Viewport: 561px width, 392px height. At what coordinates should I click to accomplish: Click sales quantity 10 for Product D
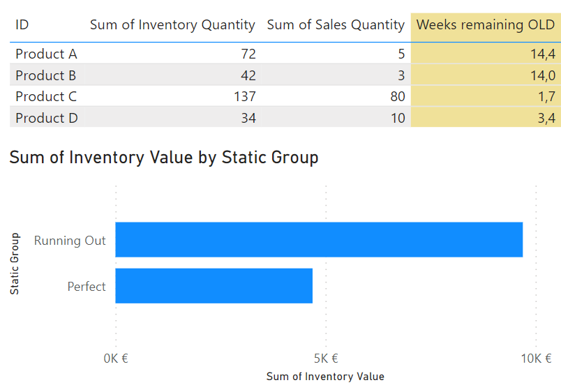tap(398, 118)
